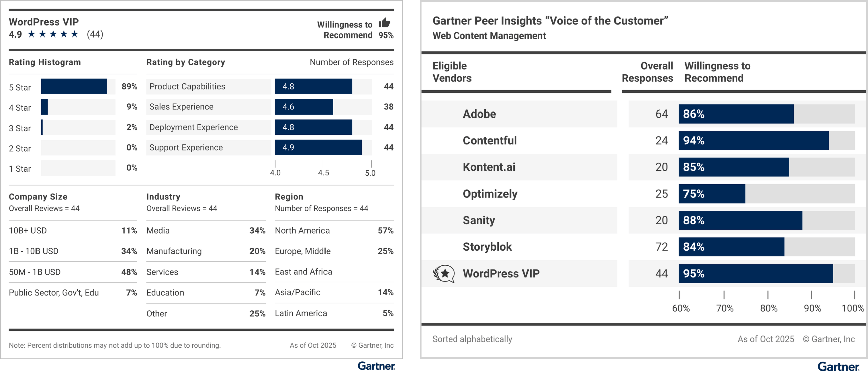
Task: Click the North America region row
Action: coord(334,231)
